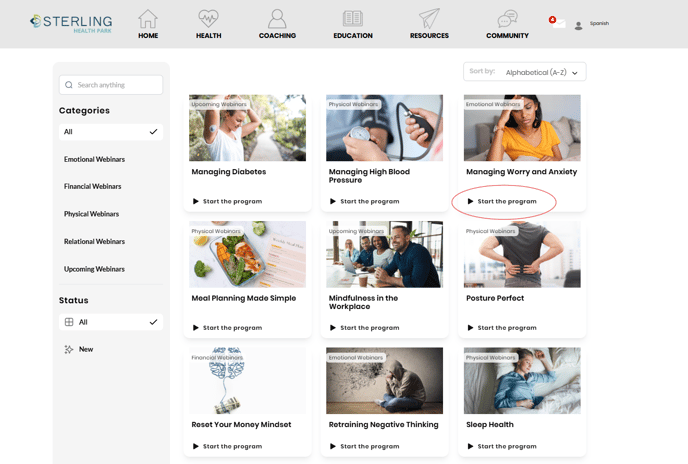688x464 pixels.
Task: Open the Community chat bubbles icon
Action: pos(507,19)
